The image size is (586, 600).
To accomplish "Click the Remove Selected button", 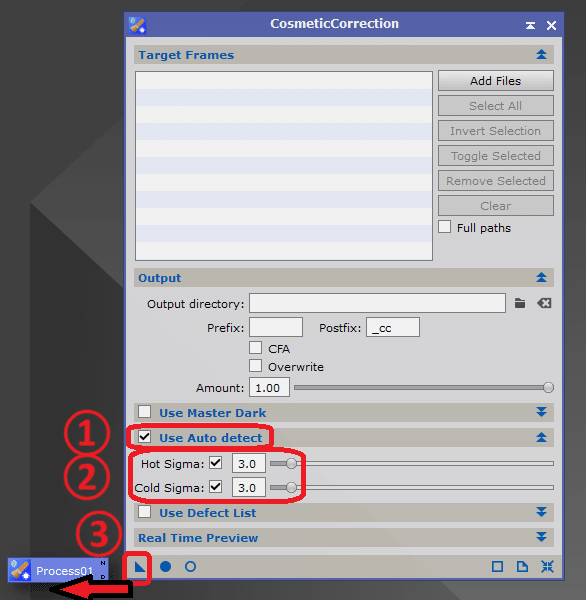I will 496,181.
